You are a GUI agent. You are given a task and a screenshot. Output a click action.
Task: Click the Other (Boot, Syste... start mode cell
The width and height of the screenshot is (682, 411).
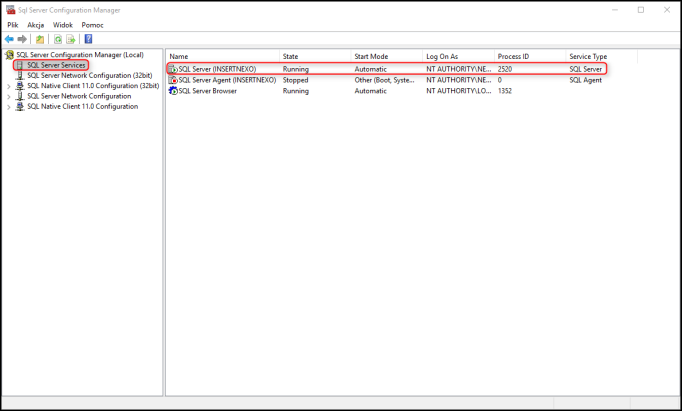coord(384,80)
